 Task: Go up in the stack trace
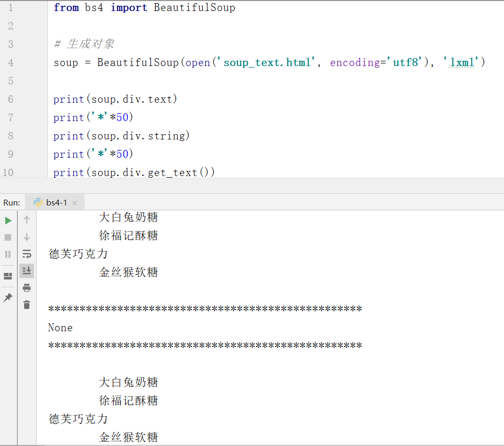tap(27, 220)
